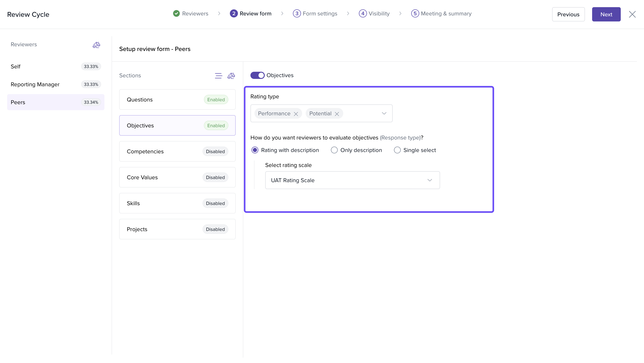
Task: Select the Only description radio option
Action: point(334,150)
